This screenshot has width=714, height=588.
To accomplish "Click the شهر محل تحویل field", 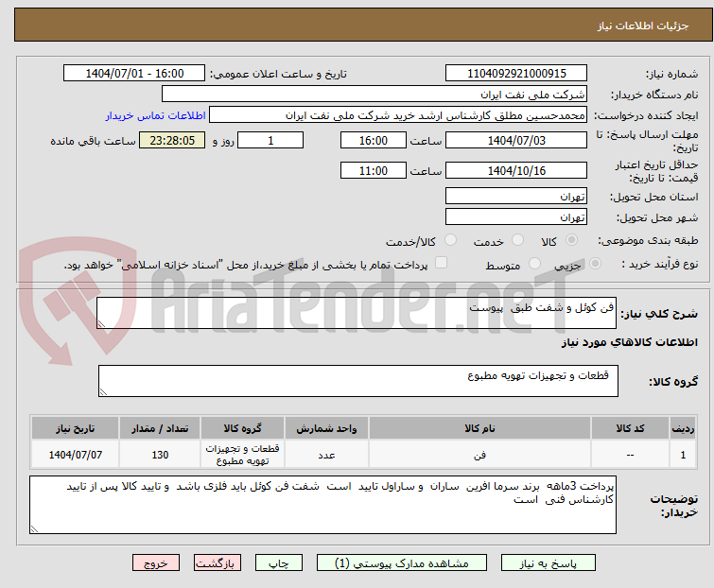I will 516,217.
